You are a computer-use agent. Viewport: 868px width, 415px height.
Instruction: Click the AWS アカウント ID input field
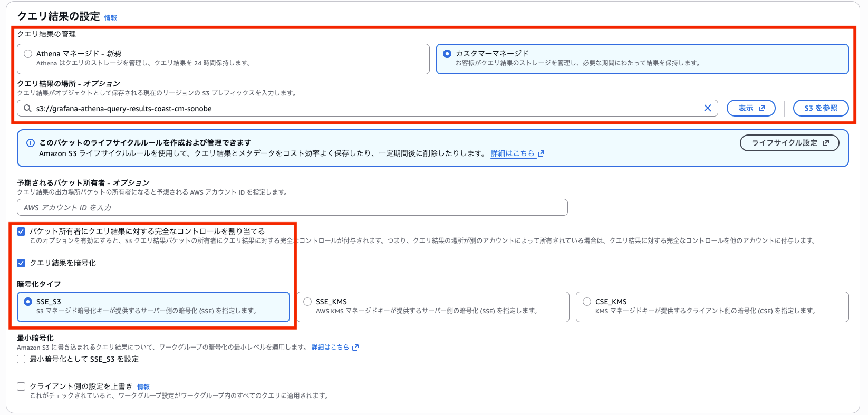[x=292, y=207]
